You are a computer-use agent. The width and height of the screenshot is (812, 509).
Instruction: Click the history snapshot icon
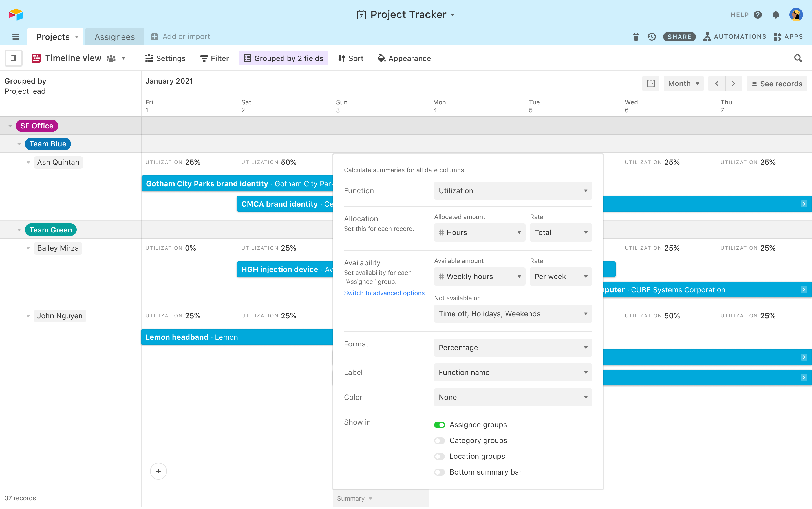pos(652,36)
